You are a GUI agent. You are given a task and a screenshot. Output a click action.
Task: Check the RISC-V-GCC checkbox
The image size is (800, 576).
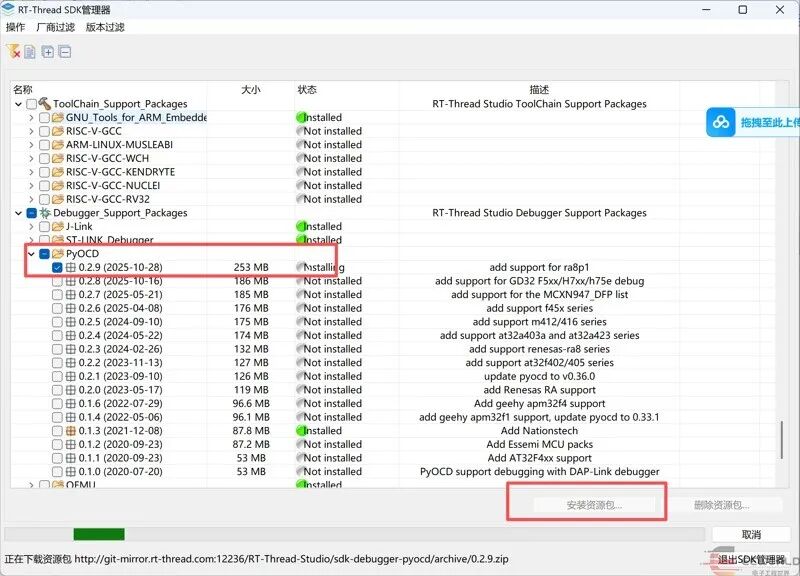click(44, 131)
